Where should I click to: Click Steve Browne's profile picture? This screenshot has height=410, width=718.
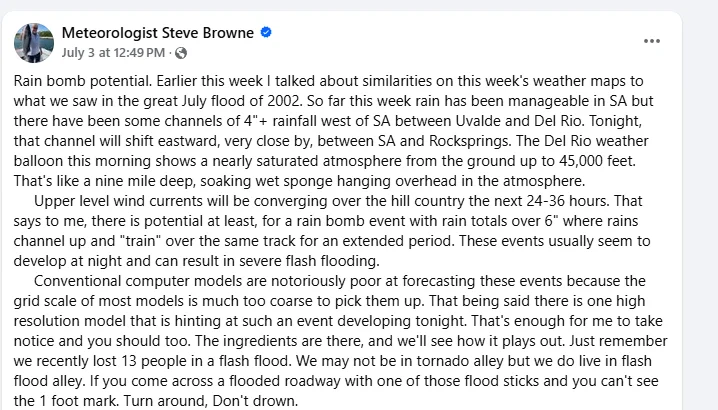point(33,42)
